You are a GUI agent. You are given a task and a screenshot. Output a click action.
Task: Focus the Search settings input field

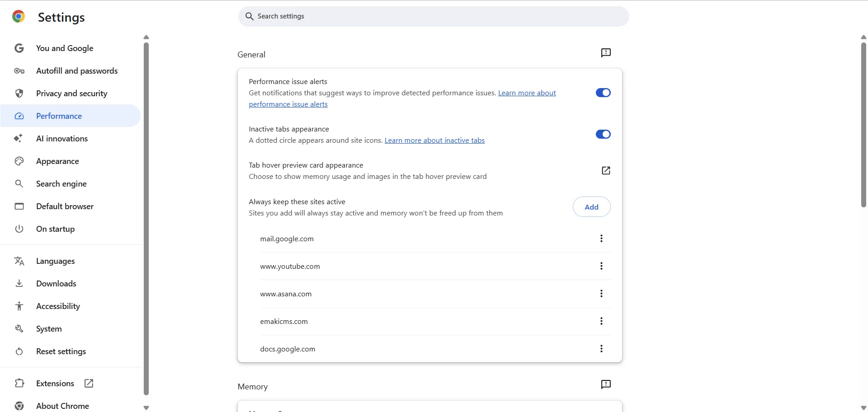coord(434,16)
